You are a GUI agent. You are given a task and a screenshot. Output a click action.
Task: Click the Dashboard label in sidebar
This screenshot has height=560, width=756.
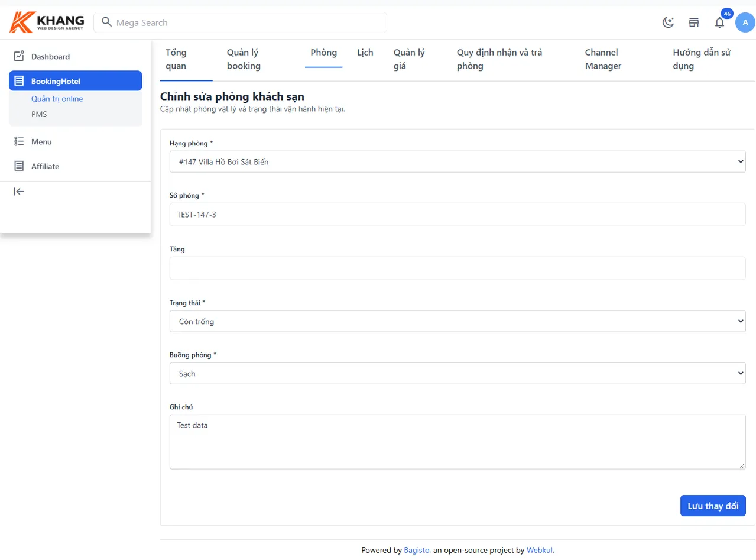tap(50, 57)
